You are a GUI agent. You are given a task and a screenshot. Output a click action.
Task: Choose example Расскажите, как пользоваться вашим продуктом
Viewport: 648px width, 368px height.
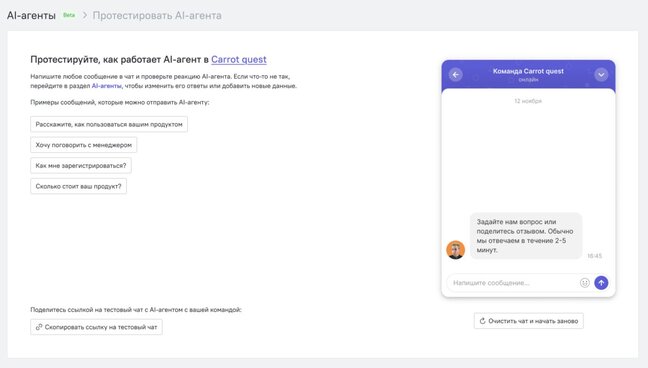point(109,124)
